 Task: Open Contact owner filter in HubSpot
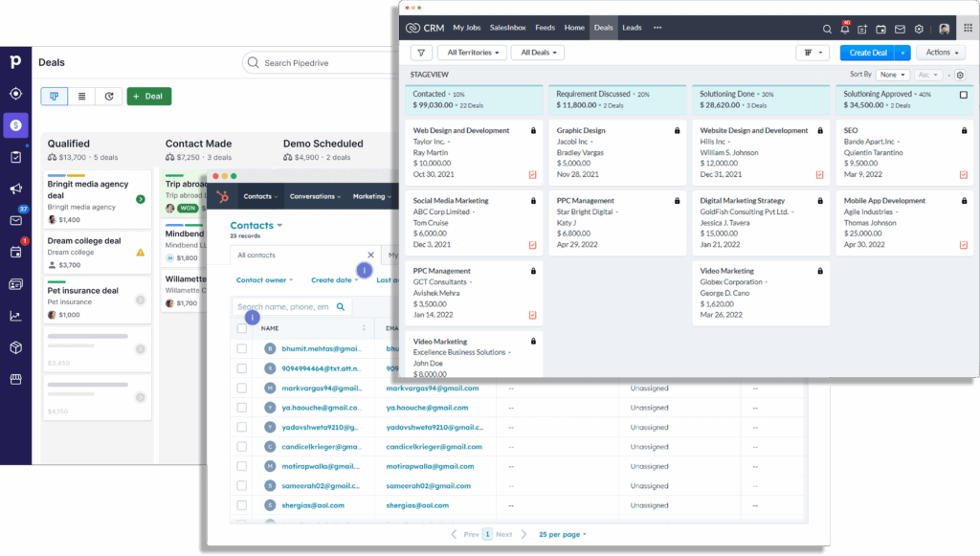[264, 280]
